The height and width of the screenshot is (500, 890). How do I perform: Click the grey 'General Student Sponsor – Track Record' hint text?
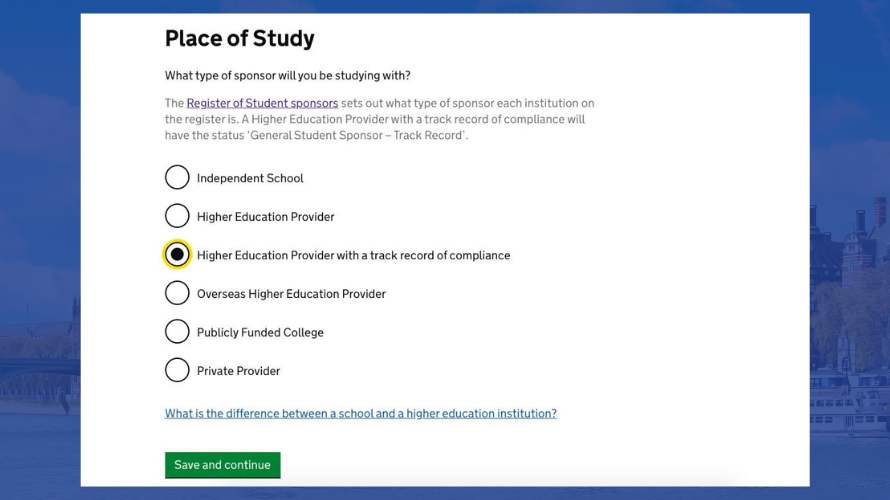pos(359,135)
